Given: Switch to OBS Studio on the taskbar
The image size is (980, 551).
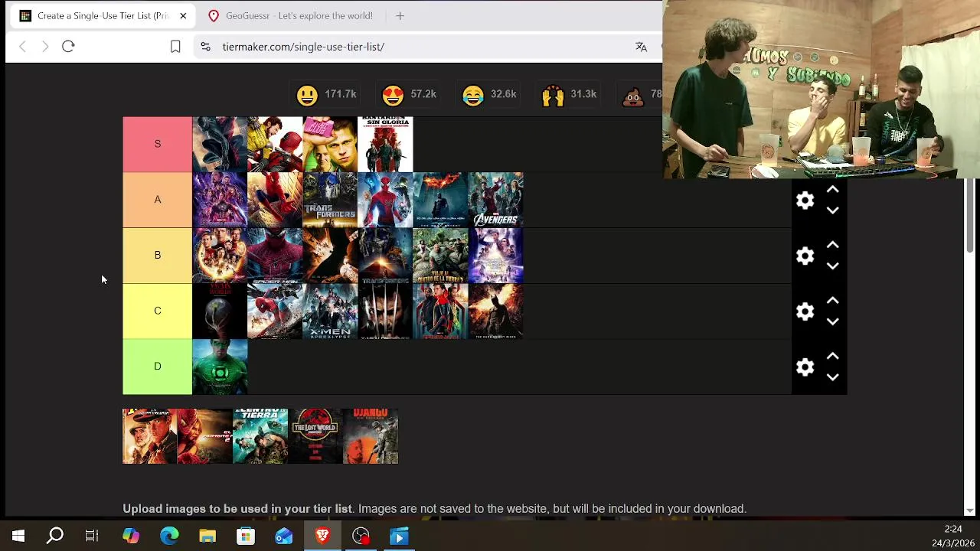Looking at the screenshot, I should [361, 536].
